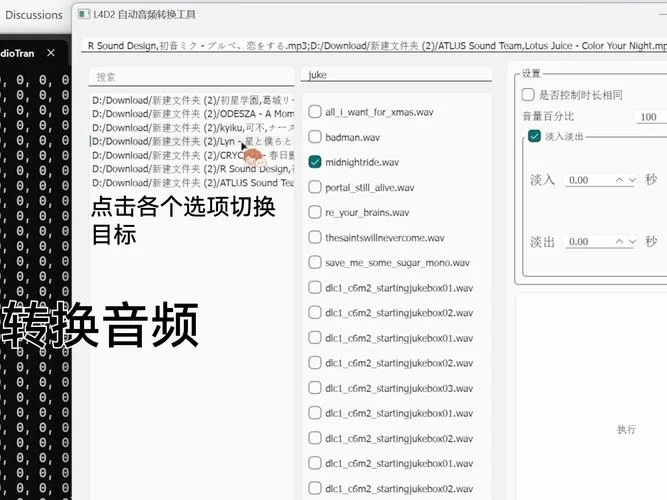Tick save_me_some_sugar_mono.wav

coord(315,263)
